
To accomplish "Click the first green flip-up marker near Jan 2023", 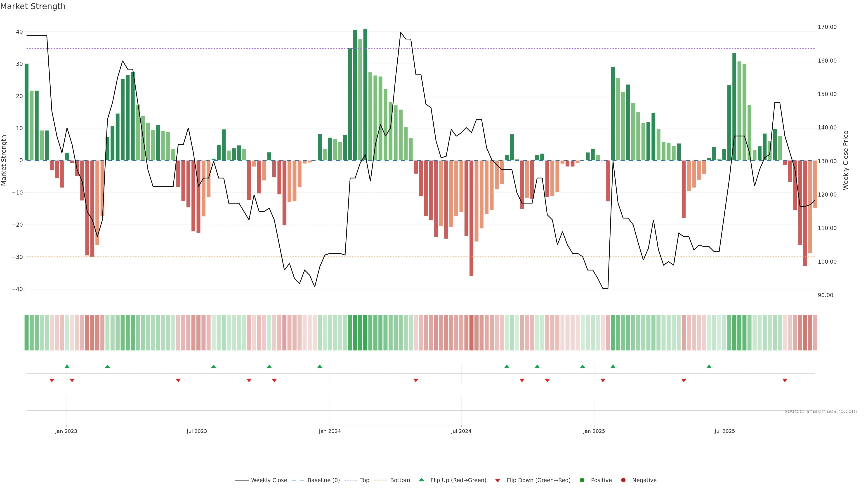I will pyautogui.click(x=67, y=366).
